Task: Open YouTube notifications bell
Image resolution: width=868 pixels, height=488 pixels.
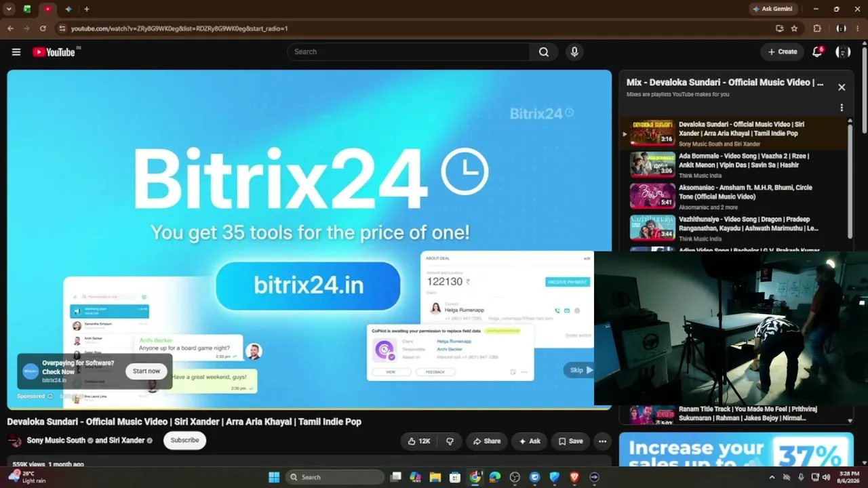Action: point(817,52)
